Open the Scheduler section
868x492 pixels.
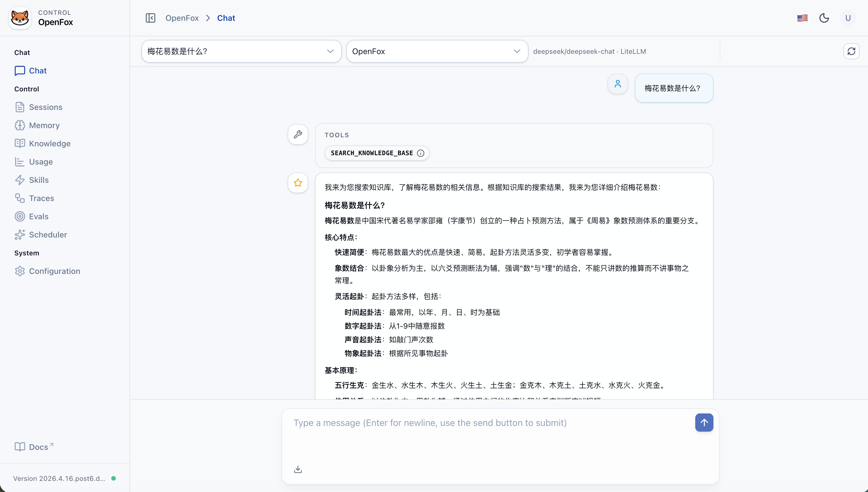click(48, 235)
